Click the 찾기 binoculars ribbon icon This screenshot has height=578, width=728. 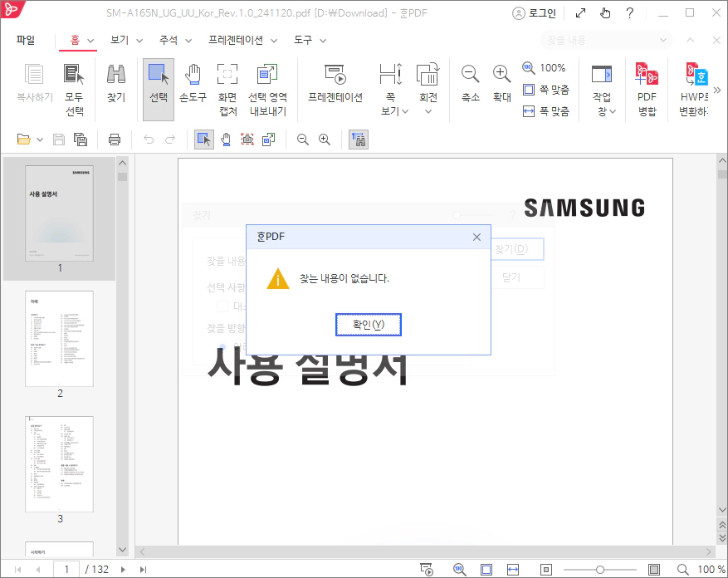[116, 84]
